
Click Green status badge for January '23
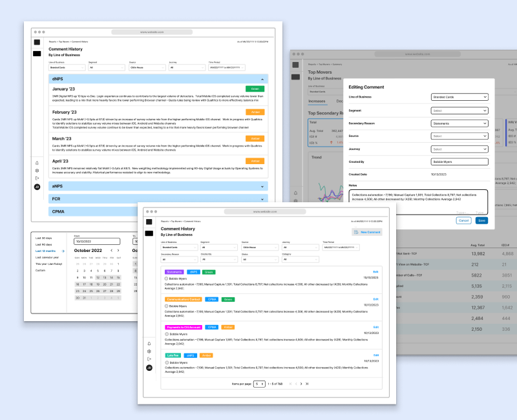[255, 89]
